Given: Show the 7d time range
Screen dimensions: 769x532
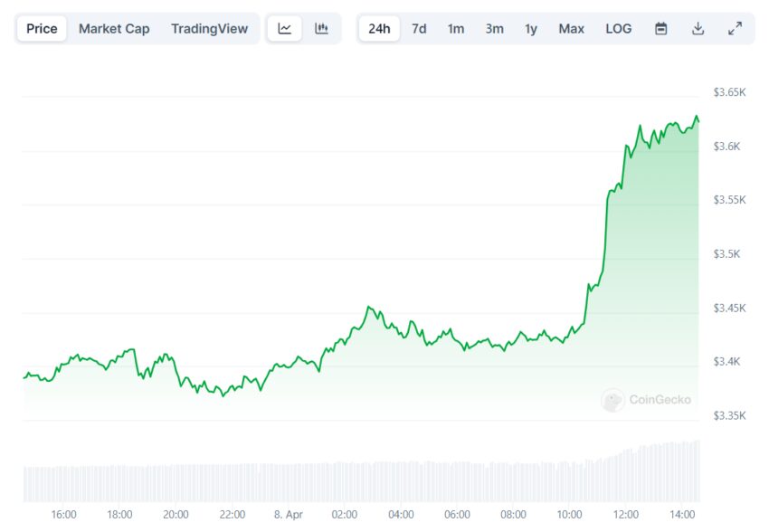Looking at the screenshot, I should pos(419,28).
